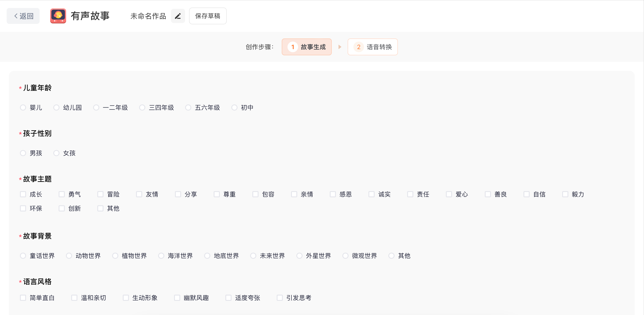Choose 植物世界 as story background

click(115, 256)
